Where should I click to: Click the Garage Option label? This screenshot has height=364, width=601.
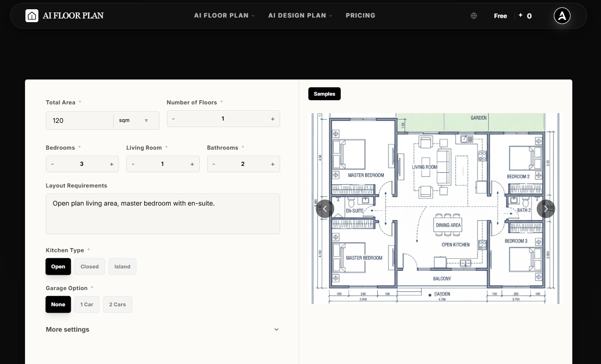[x=67, y=288]
